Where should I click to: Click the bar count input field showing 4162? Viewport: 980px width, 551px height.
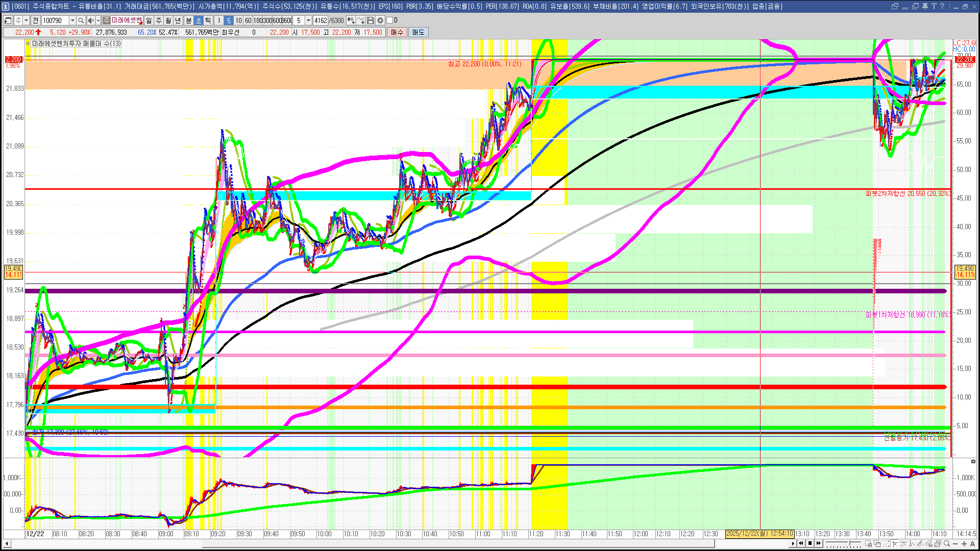(x=321, y=20)
